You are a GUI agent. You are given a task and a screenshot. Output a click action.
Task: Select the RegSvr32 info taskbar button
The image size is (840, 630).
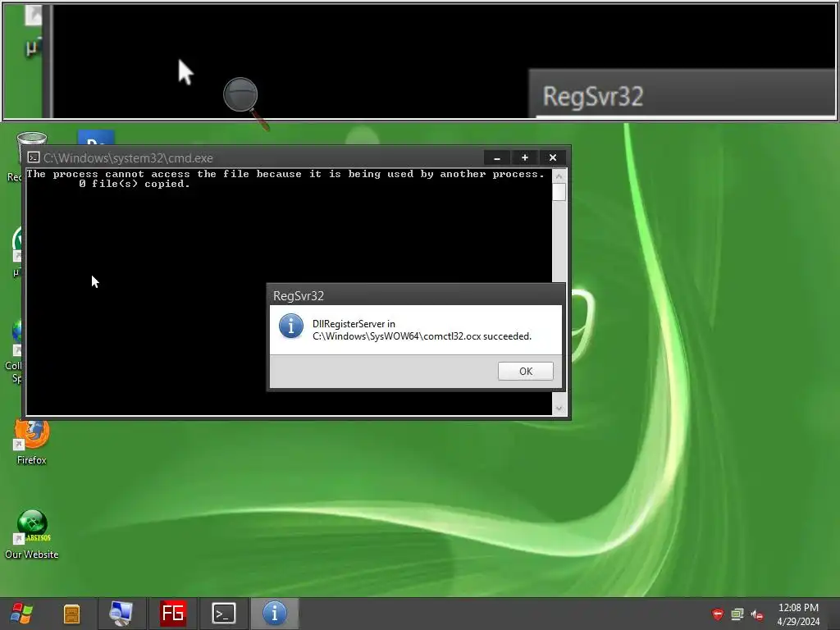coord(274,614)
